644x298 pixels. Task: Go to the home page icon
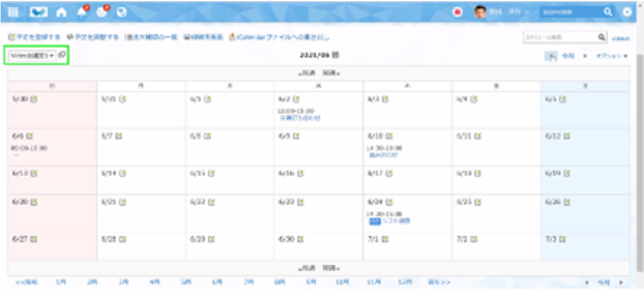tap(61, 12)
